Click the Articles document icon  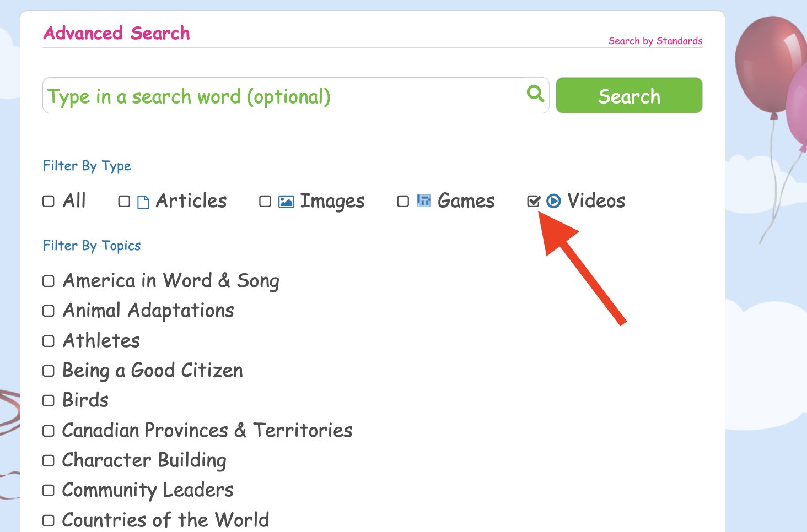coord(143,202)
